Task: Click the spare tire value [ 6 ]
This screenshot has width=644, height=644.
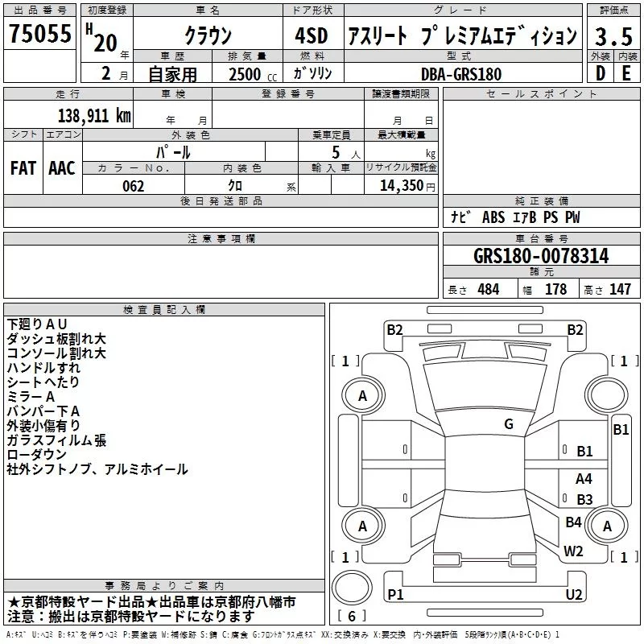Action: pos(352,616)
